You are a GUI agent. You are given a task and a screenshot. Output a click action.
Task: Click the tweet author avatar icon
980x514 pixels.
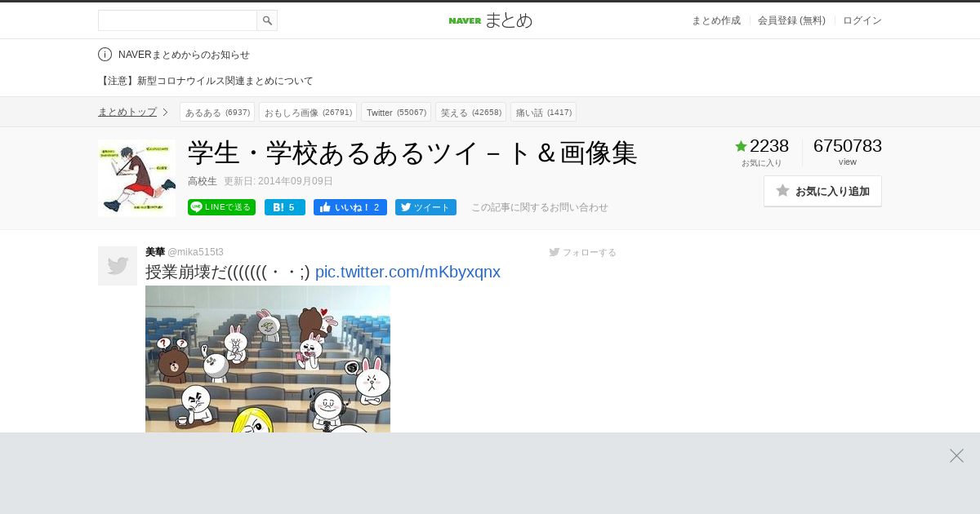tap(118, 266)
